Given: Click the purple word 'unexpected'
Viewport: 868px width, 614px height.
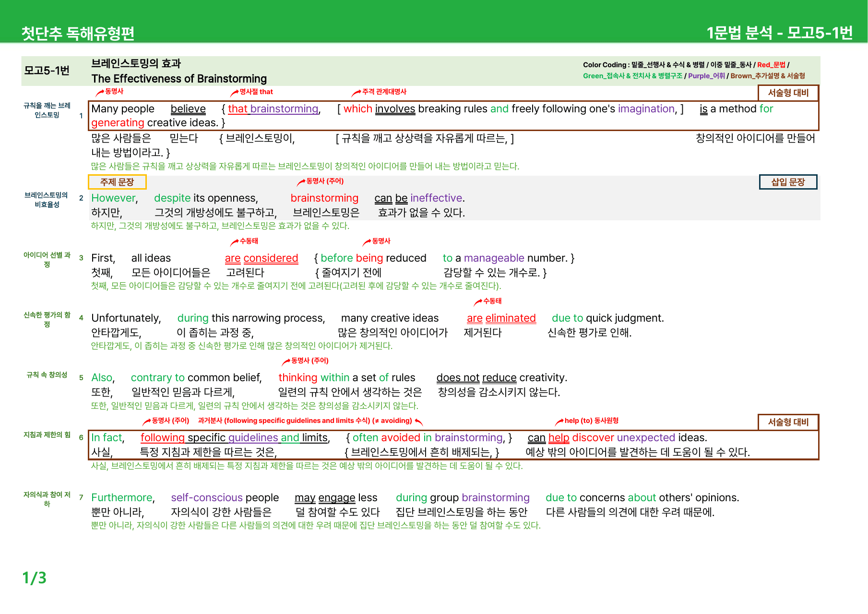Looking at the screenshot, I should click(646, 438).
